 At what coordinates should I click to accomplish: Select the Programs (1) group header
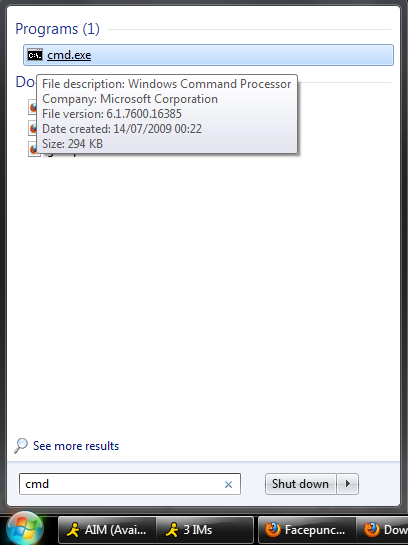point(57,29)
